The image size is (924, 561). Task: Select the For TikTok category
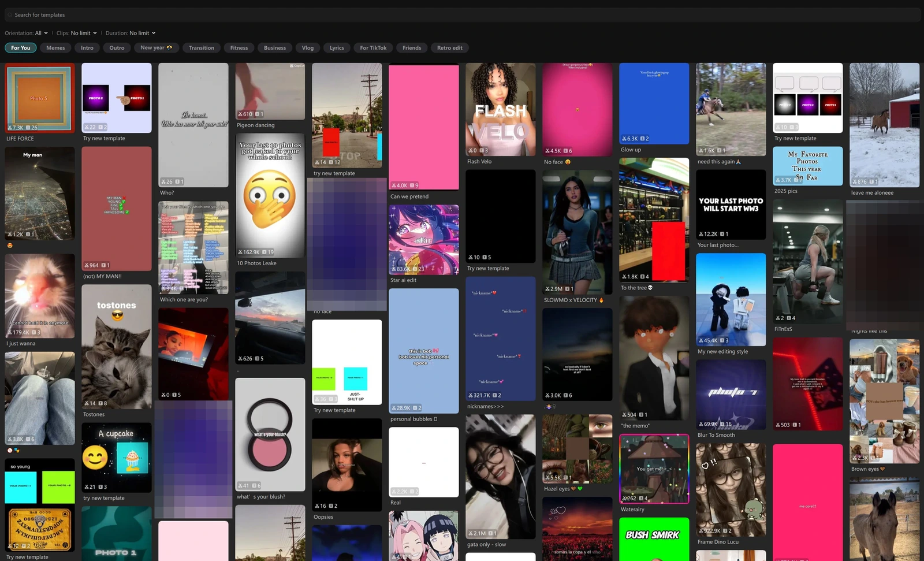click(373, 48)
